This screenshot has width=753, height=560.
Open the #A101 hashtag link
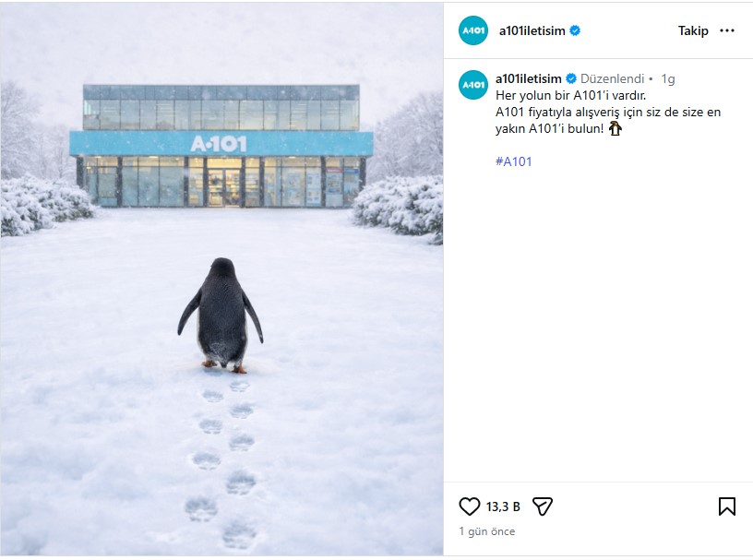pos(513,161)
